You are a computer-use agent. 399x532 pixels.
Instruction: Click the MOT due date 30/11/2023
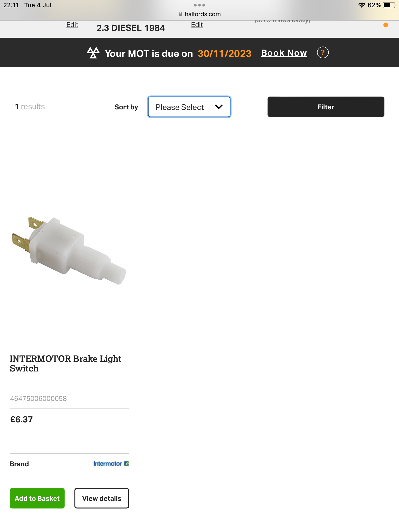pos(224,54)
